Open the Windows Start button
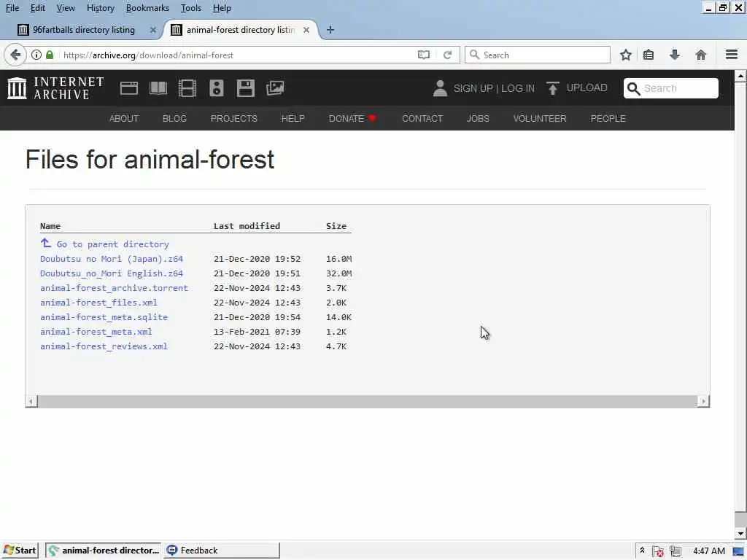 click(19, 551)
